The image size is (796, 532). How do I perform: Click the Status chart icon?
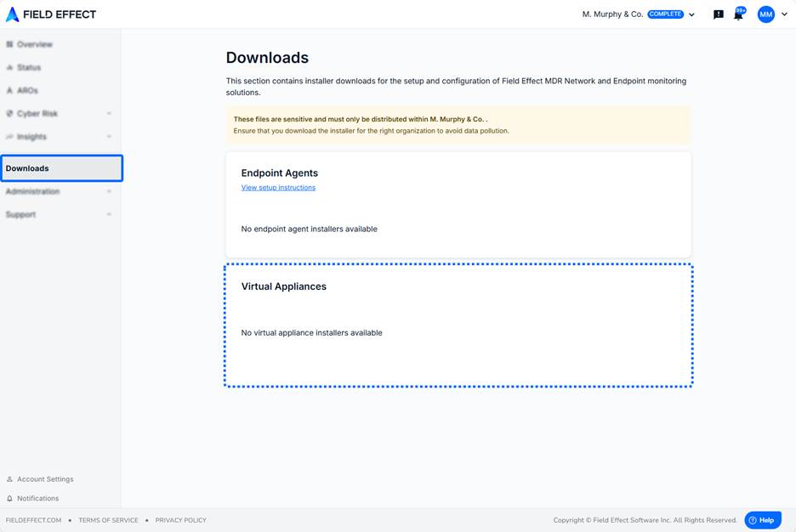9,67
